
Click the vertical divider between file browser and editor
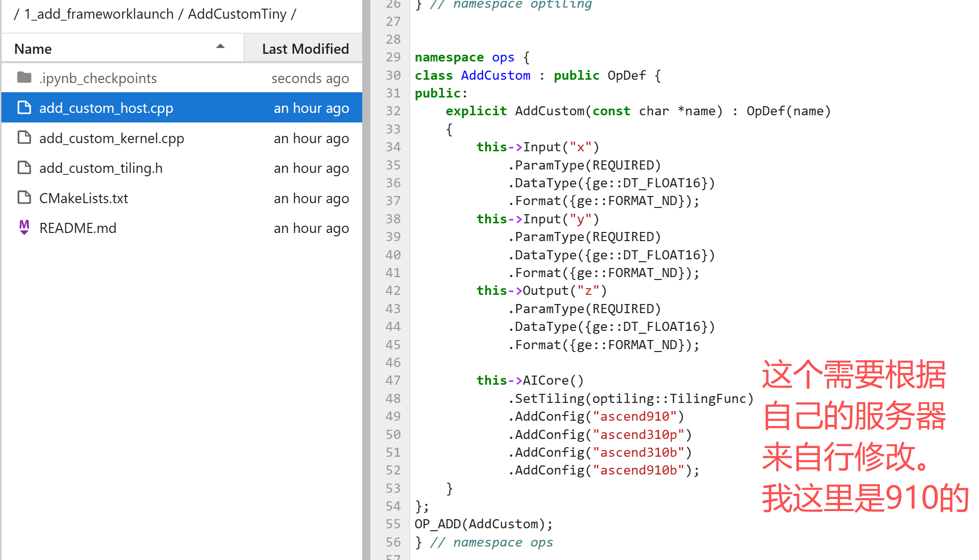tap(367, 280)
